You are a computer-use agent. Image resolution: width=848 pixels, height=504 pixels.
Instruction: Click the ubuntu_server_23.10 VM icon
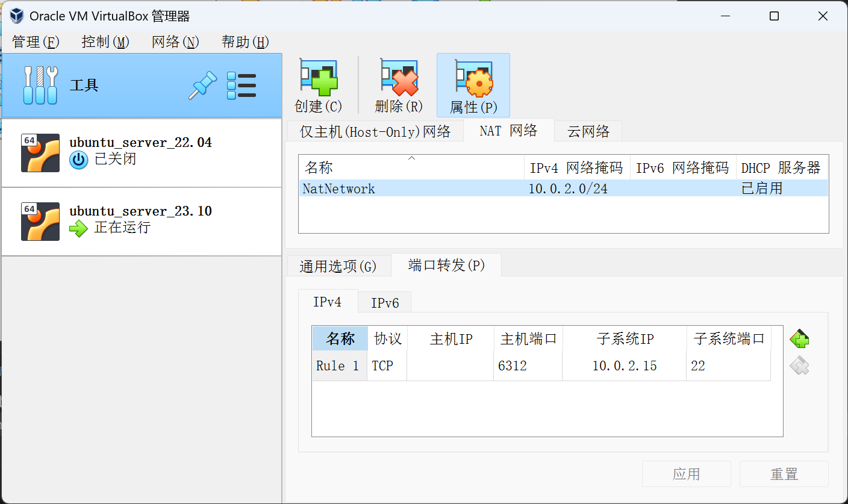coord(40,222)
